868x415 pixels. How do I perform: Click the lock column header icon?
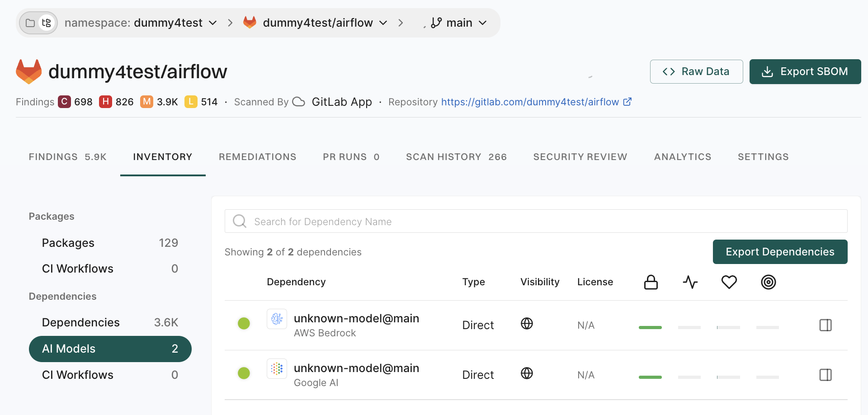point(651,282)
